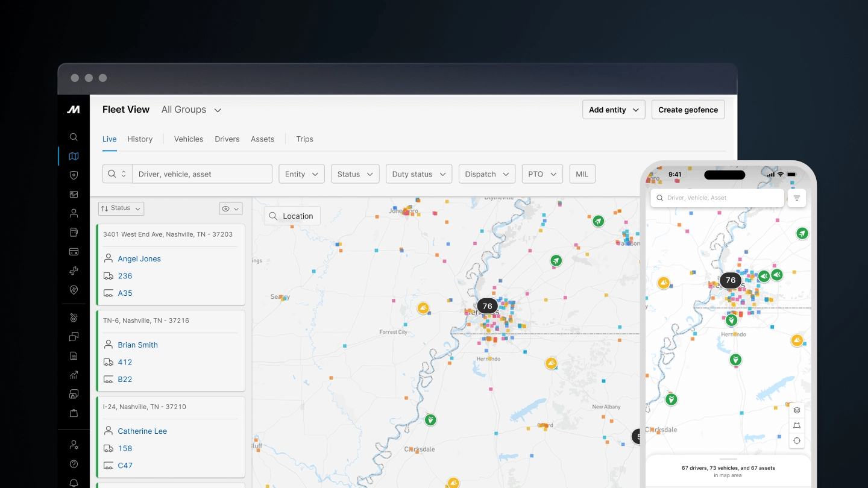Open the fuel pump icon in sidebar

coord(74,233)
